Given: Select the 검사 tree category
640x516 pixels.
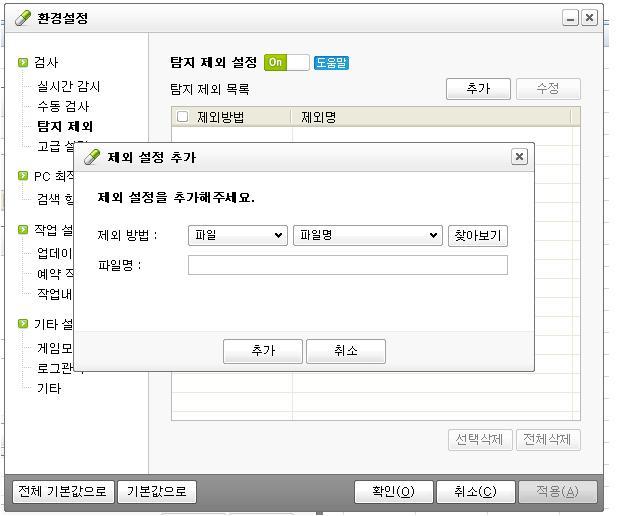Looking at the screenshot, I should tap(46, 62).
